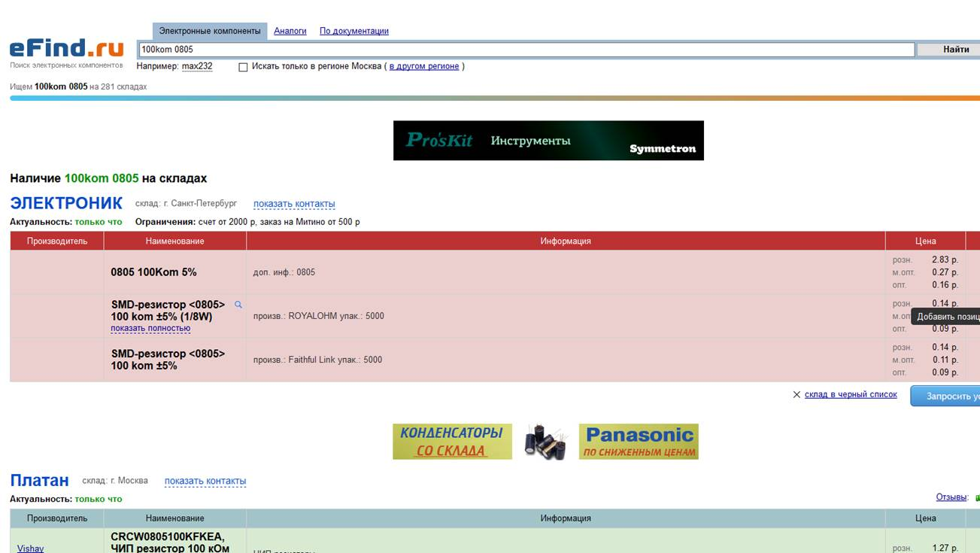Open the 'Конденсаторы со склада' banner
The height and width of the screenshot is (553, 980).
[452, 442]
